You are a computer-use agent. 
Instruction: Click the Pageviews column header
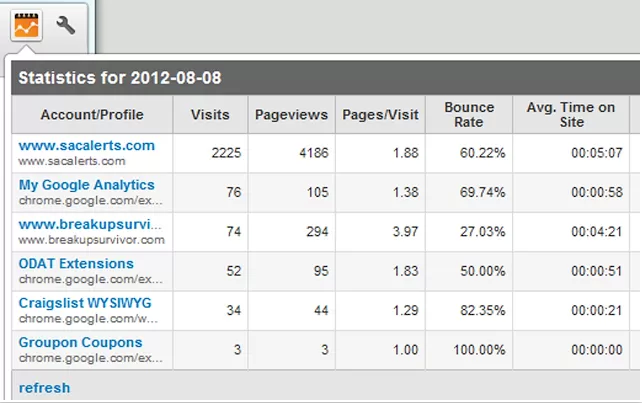click(x=292, y=115)
